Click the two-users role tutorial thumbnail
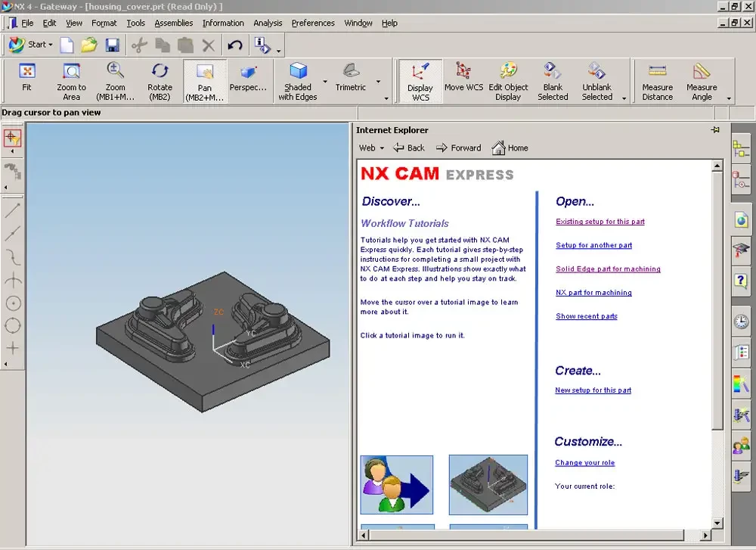Screen dimensions: 756x550 [396, 485]
